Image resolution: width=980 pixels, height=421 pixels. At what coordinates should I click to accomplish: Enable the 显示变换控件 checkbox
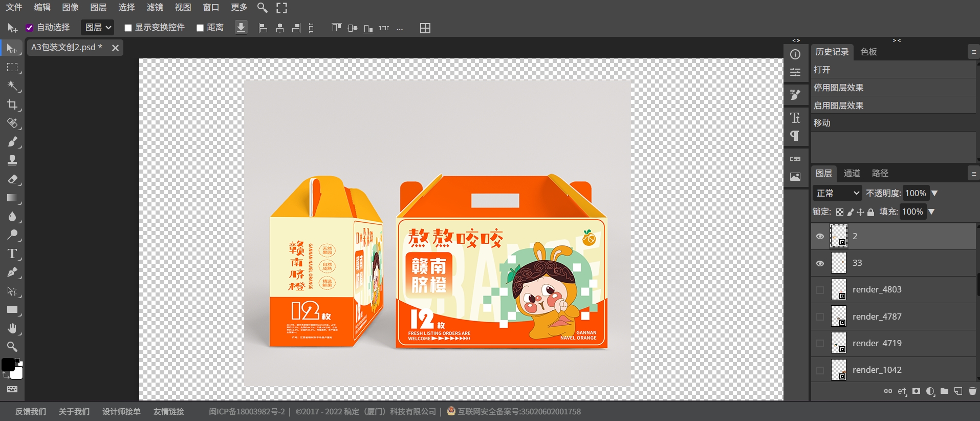[128, 28]
